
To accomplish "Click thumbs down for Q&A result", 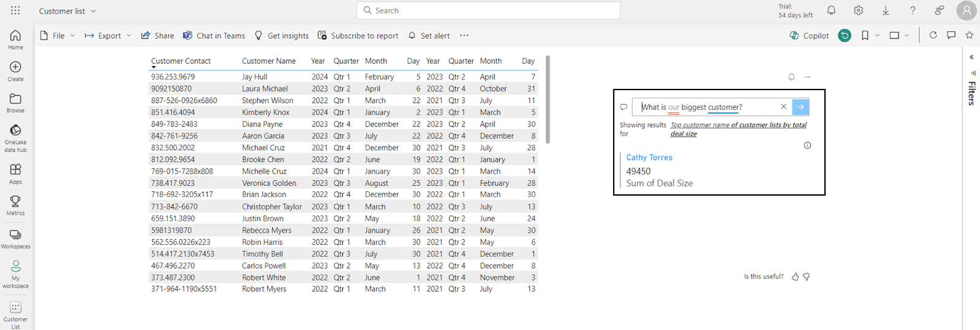I will [807, 277].
